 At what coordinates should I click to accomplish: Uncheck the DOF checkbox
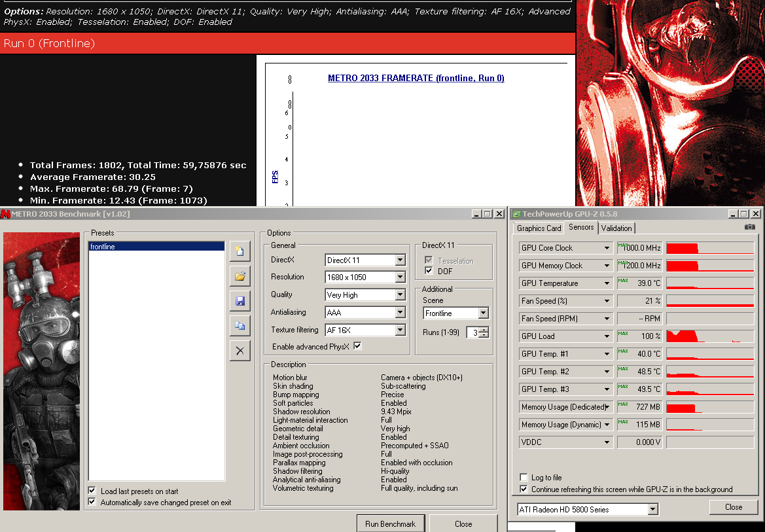[429, 271]
